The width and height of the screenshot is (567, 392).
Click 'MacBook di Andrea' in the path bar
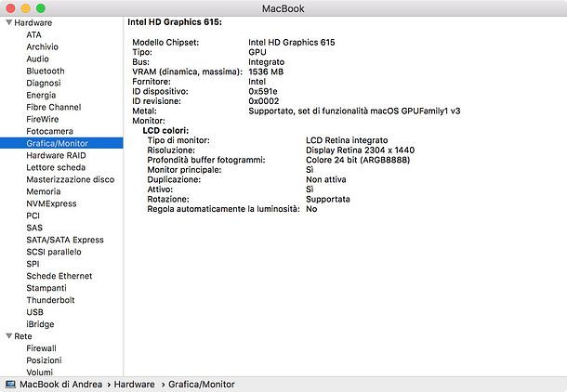pos(60,385)
